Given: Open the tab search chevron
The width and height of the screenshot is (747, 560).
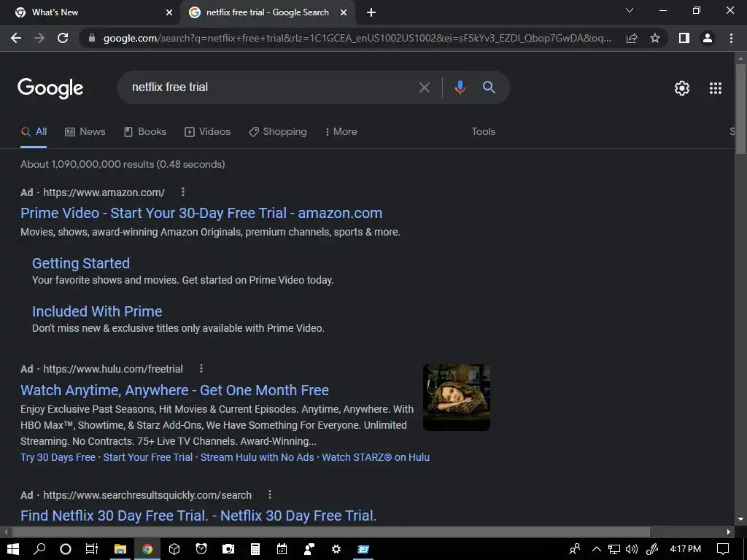Looking at the screenshot, I should 630,10.
